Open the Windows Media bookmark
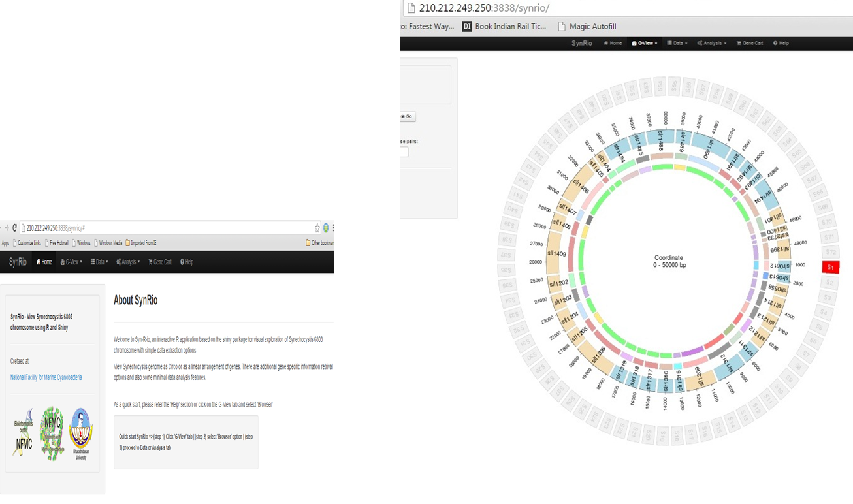Viewport: 853px width, 504px height. (108, 243)
